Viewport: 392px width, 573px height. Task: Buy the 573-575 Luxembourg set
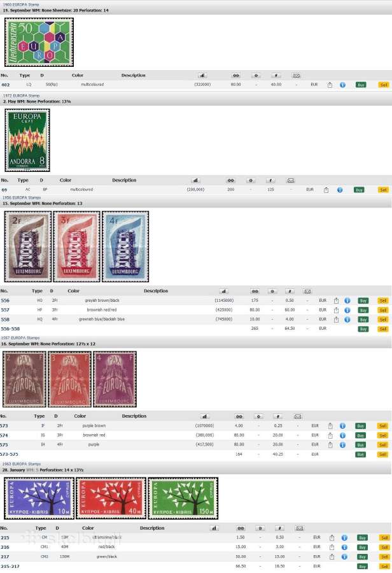(x=360, y=455)
